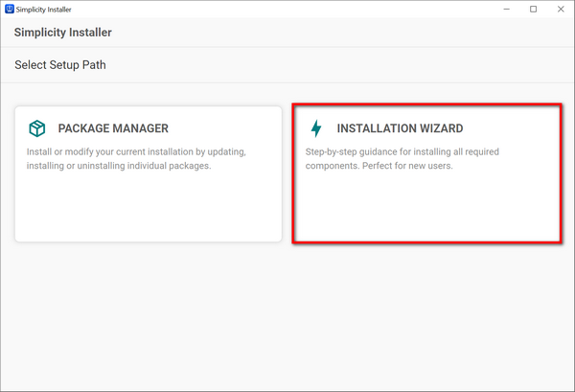Choose the INSTALLATION WIZARD heading
575x392 pixels.
point(400,128)
